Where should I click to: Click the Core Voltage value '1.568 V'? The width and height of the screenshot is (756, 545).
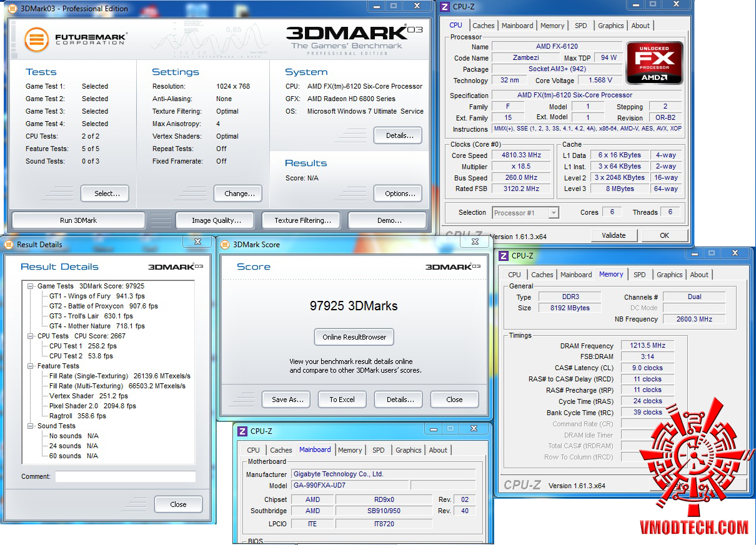(600, 81)
